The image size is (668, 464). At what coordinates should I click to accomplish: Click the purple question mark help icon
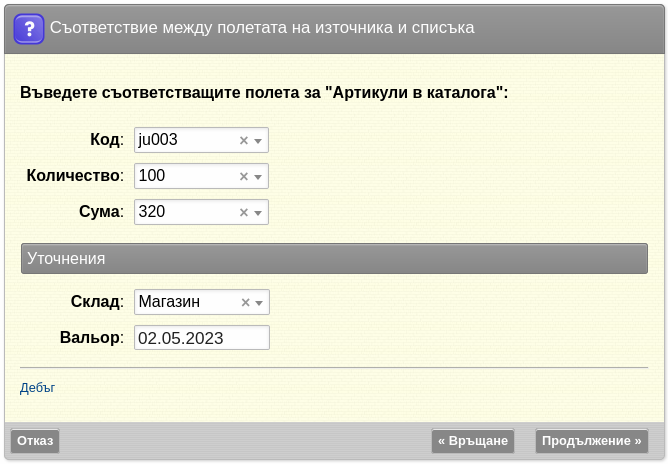pos(29,29)
